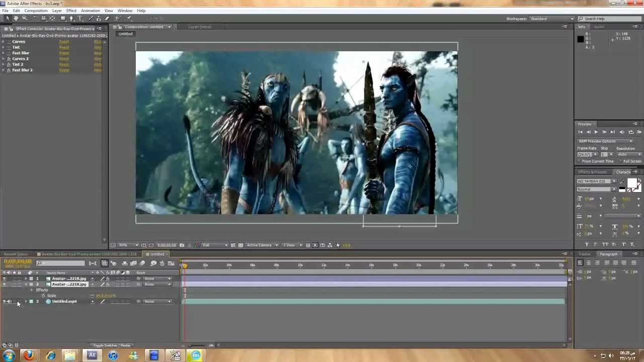The height and width of the screenshot is (362, 644).
Task: Click the timeline current timecode
Action: click(18, 261)
